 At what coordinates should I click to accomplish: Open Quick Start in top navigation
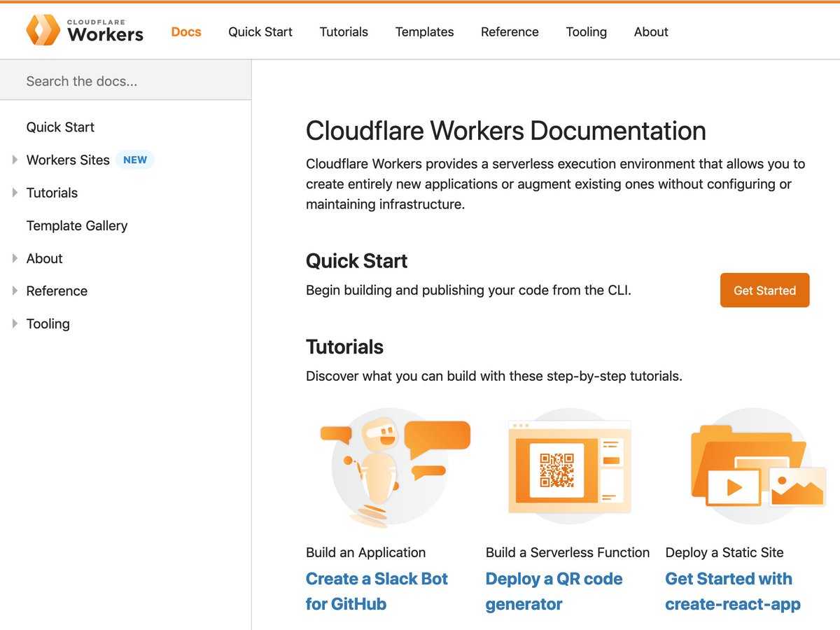tap(260, 31)
